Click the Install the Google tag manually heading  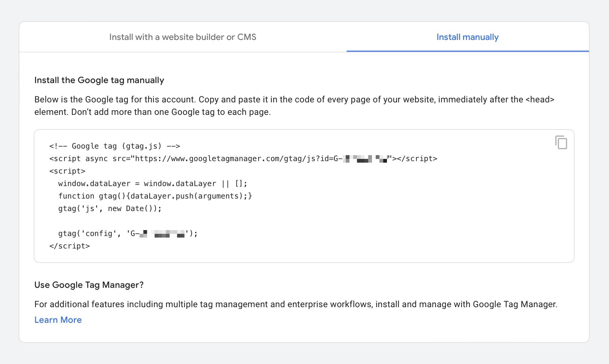point(99,80)
